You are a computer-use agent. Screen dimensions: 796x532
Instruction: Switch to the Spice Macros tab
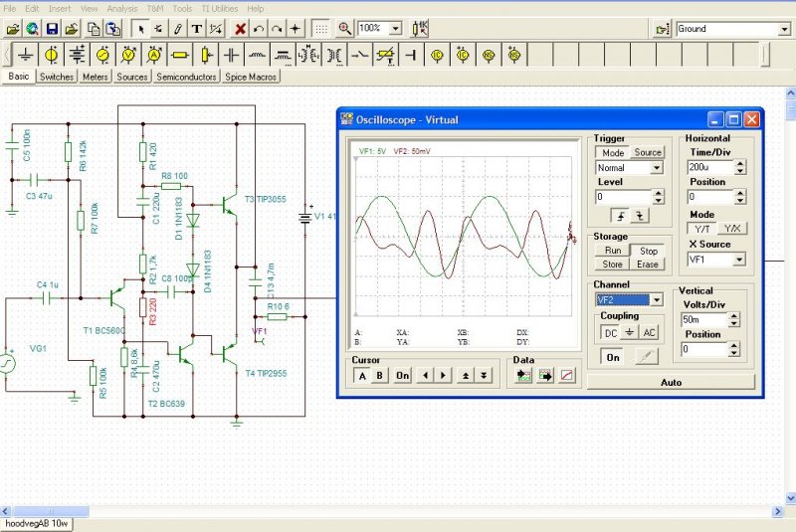coord(251,78)
